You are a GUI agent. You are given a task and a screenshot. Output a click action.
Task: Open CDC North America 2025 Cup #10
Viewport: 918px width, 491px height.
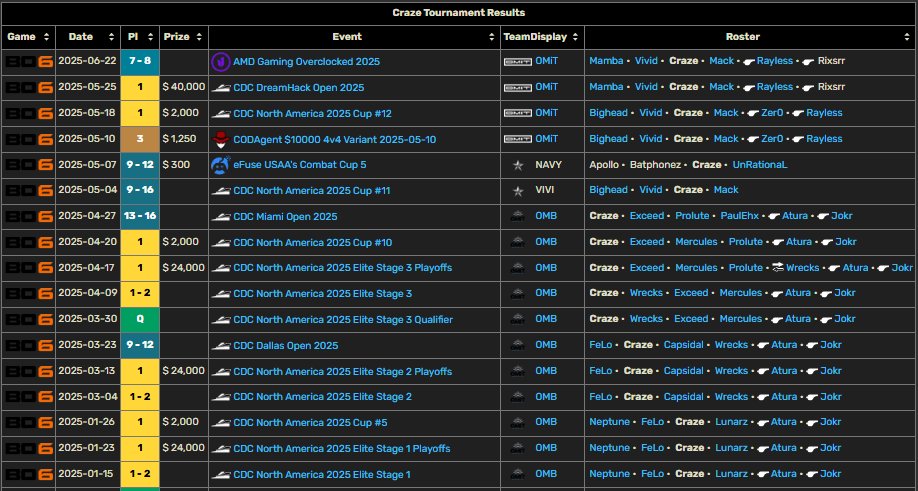[x=313, y=242]
